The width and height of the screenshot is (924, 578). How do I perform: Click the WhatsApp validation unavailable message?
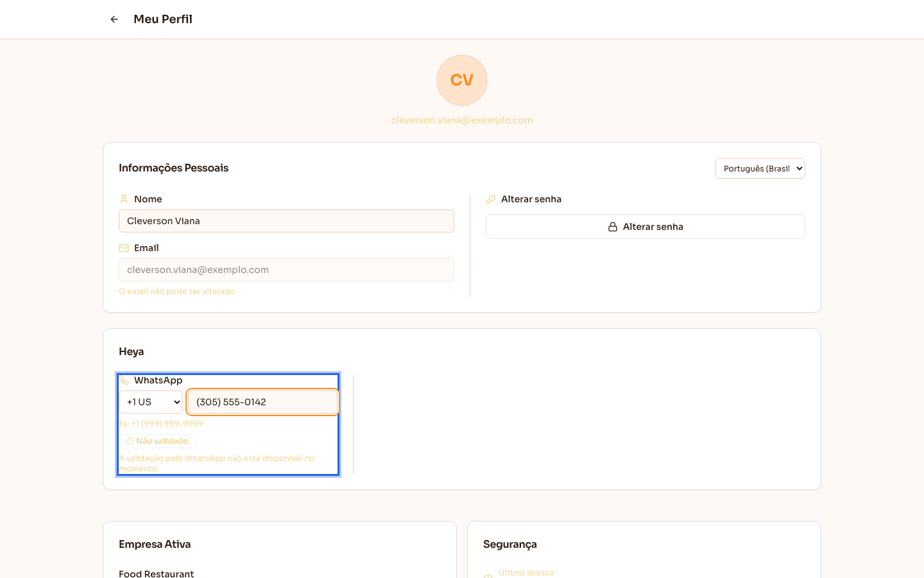[x=217, y=464]
